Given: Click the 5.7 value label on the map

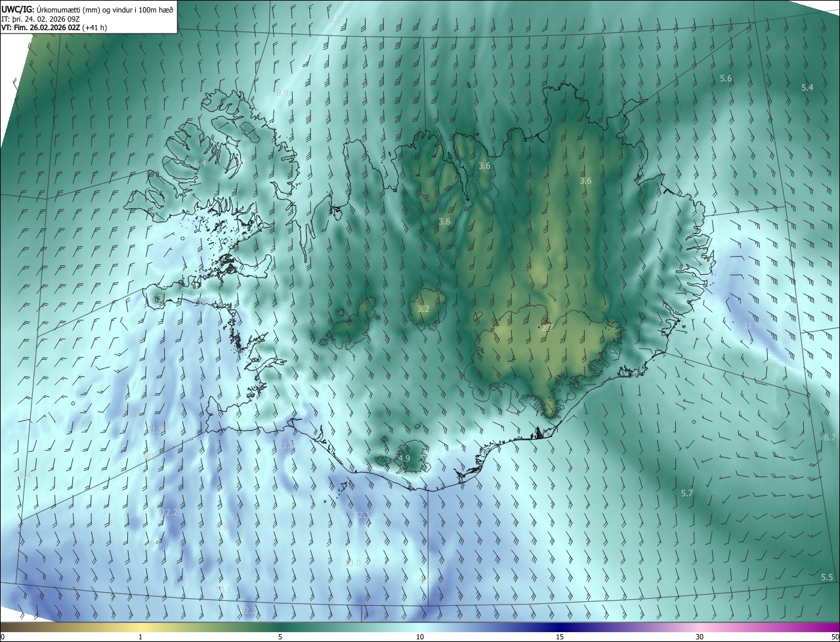Looking at the screenshot, I should [x=687, y=493].
